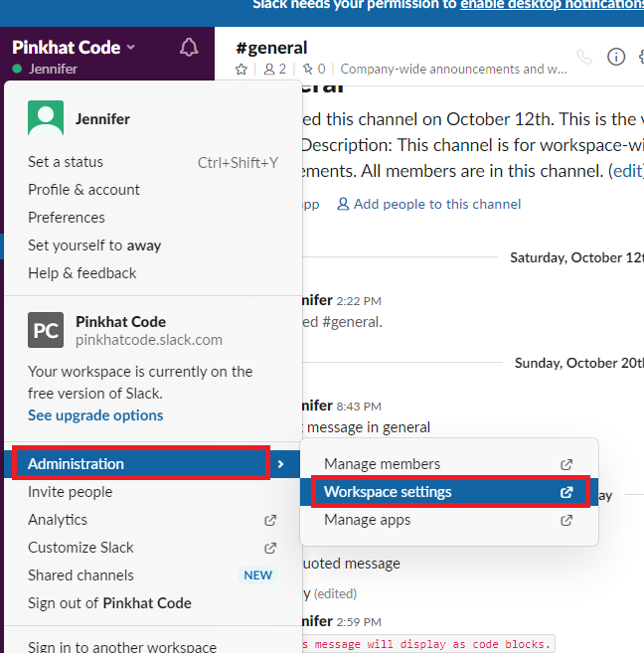Click external link icon beside Customize Slack
644x653 pixels.
270,548
